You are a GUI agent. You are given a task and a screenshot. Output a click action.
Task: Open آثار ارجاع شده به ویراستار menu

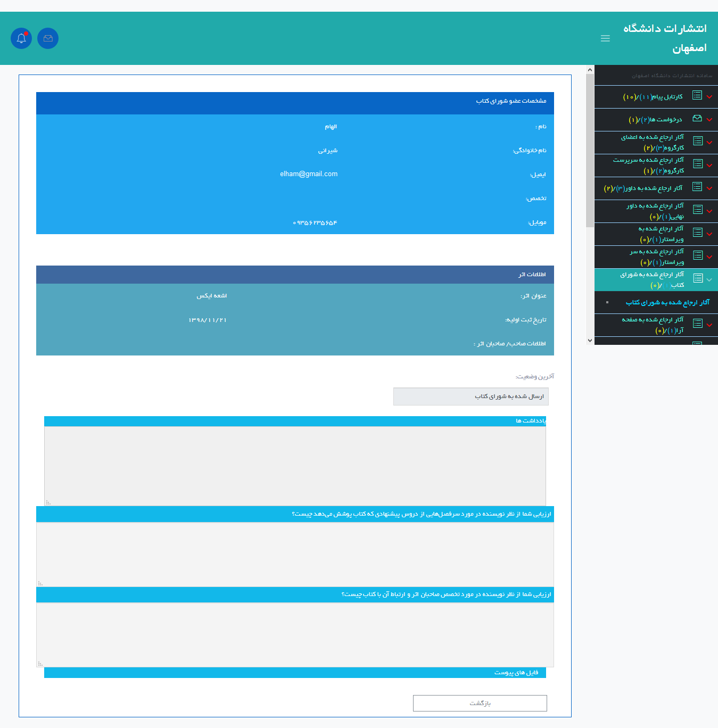click(661, 234)
